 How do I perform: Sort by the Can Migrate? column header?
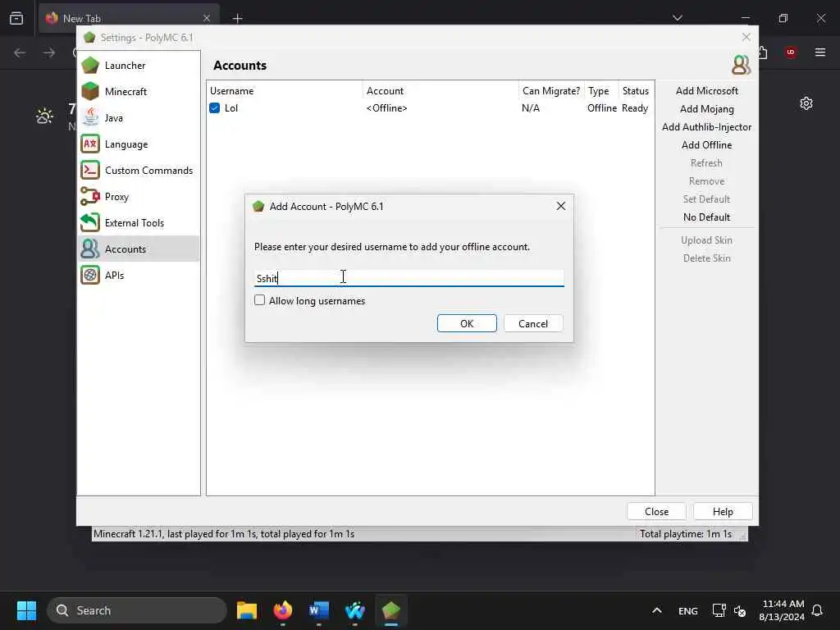pyautogui.click(x=551, y=91)
